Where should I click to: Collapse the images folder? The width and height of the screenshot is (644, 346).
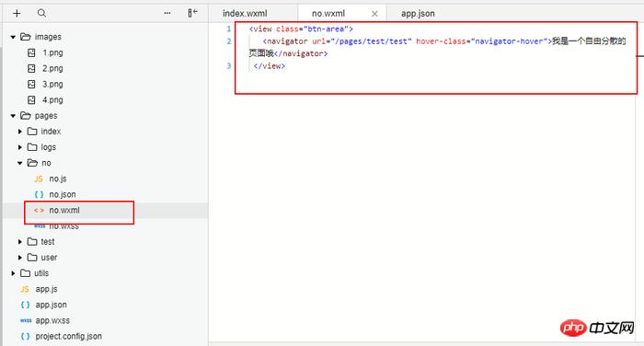[13, 37]
